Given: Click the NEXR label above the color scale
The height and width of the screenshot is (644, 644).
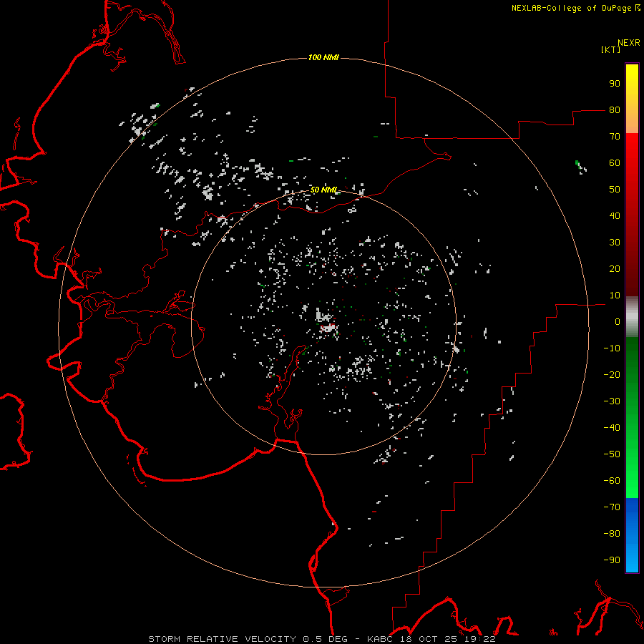Looking at the screenshot, I should [x=628, y=43].
